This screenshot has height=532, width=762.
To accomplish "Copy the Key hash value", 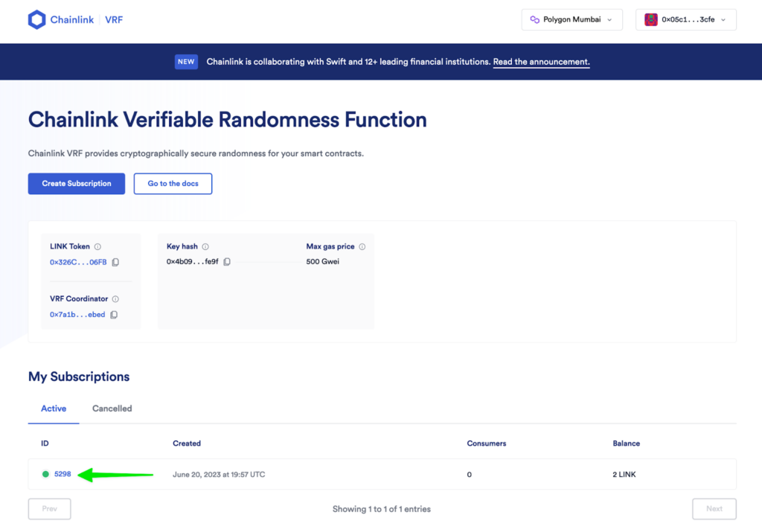I will (x=227, y=262).
